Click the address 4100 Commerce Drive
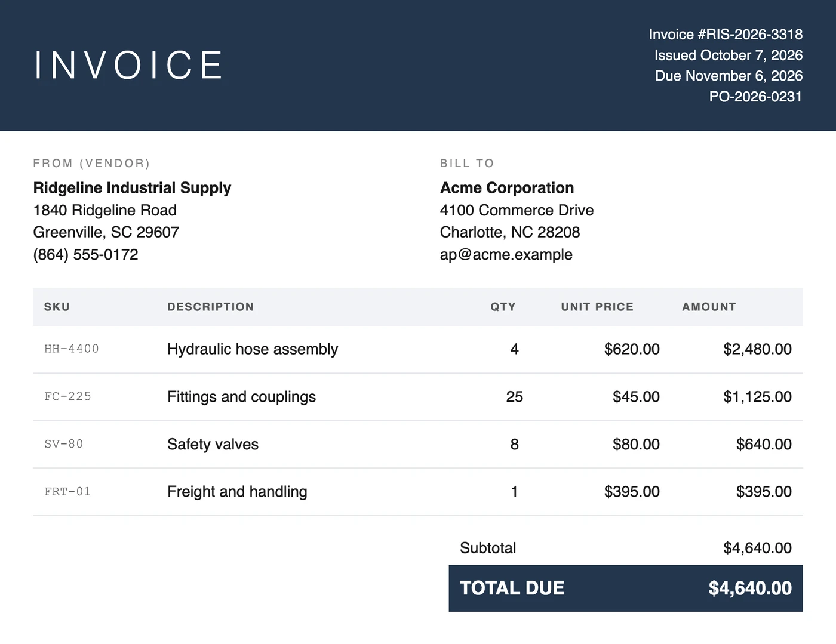 [x=517, y=210]
